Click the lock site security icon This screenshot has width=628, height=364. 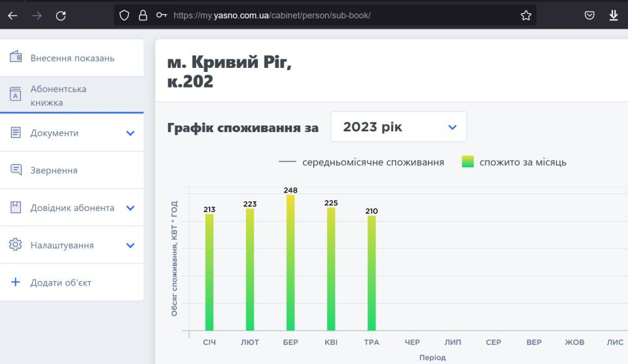(x=143, y=16)
